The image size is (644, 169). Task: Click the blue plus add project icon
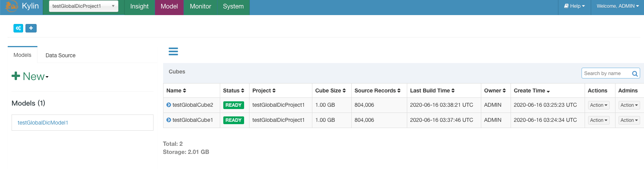click(x=31, y=28)
